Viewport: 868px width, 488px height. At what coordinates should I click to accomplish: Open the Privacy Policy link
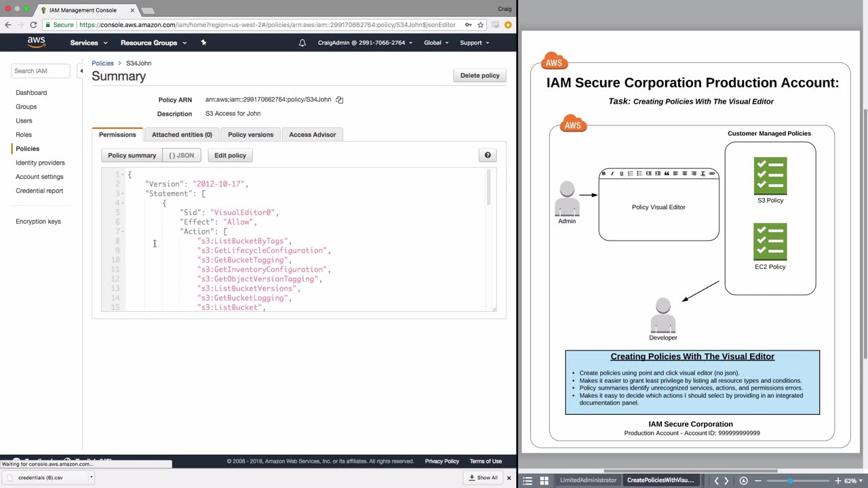click(442, 462)
